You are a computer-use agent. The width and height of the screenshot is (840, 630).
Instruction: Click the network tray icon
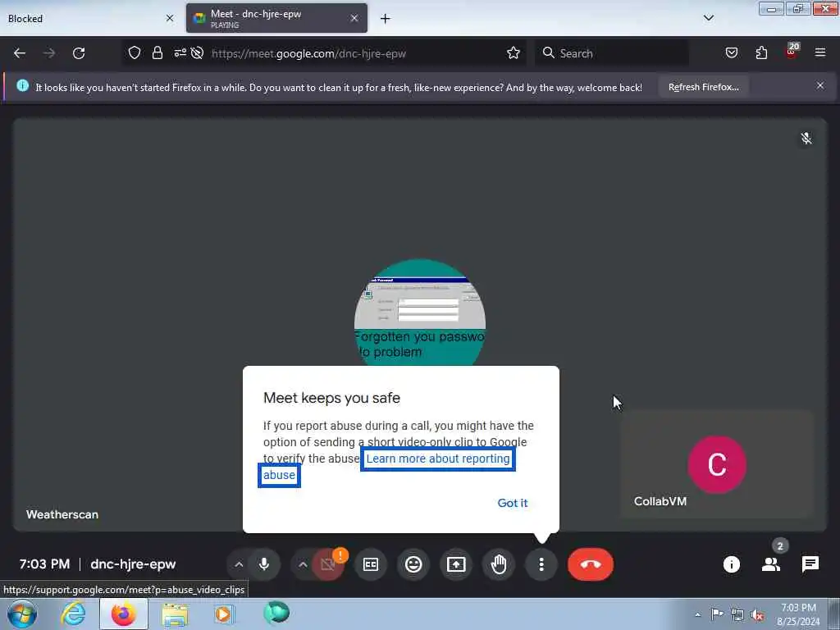737,614
